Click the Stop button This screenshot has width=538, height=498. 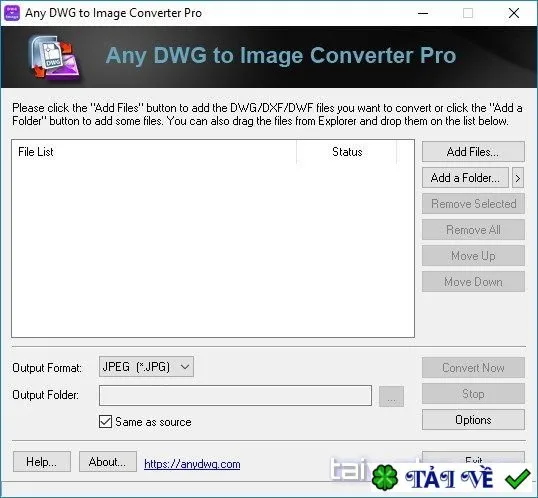click(473, 393)
